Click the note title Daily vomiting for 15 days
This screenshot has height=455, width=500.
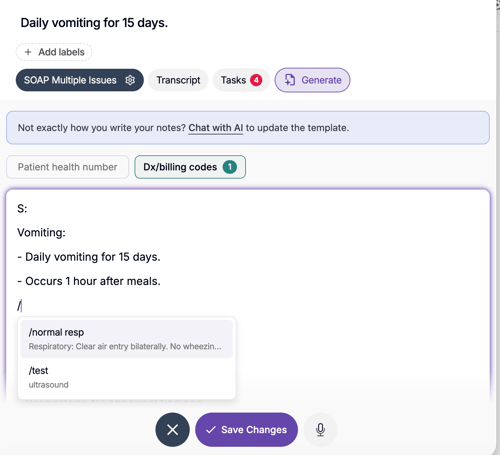click(x=94, y=23)
